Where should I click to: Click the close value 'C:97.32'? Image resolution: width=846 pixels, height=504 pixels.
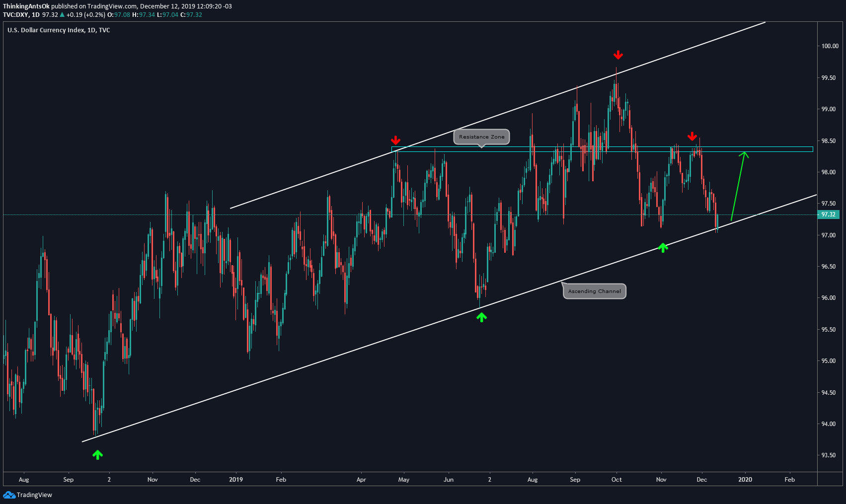point(191,15)
